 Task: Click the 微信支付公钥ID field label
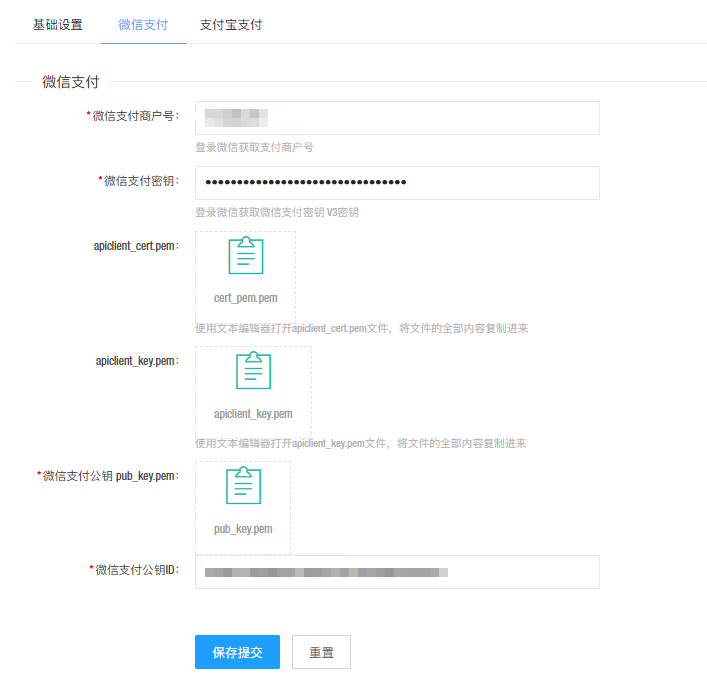136,570
